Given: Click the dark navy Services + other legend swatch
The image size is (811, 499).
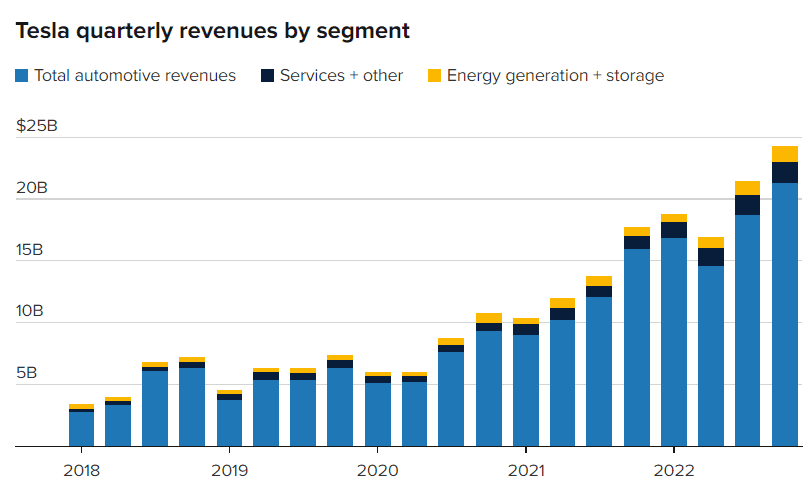Looking at the screenshot, I should [267, 75].
